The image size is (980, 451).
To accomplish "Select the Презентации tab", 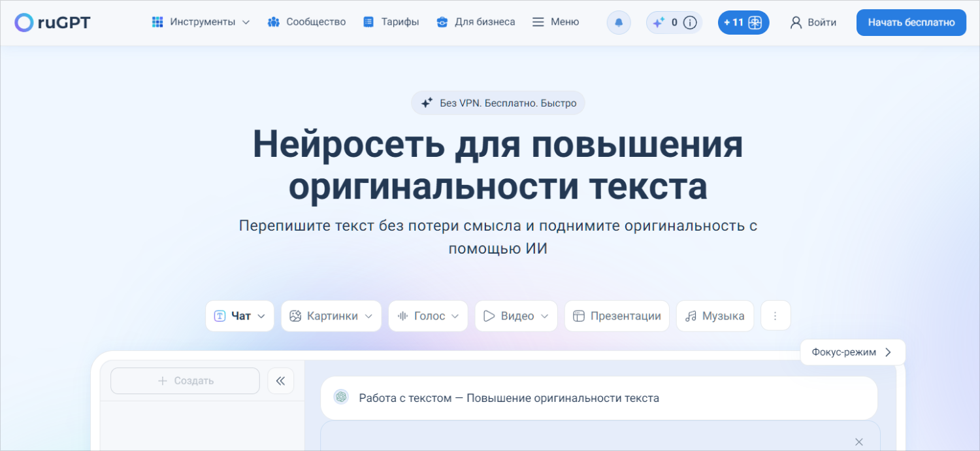I will 617,316.
